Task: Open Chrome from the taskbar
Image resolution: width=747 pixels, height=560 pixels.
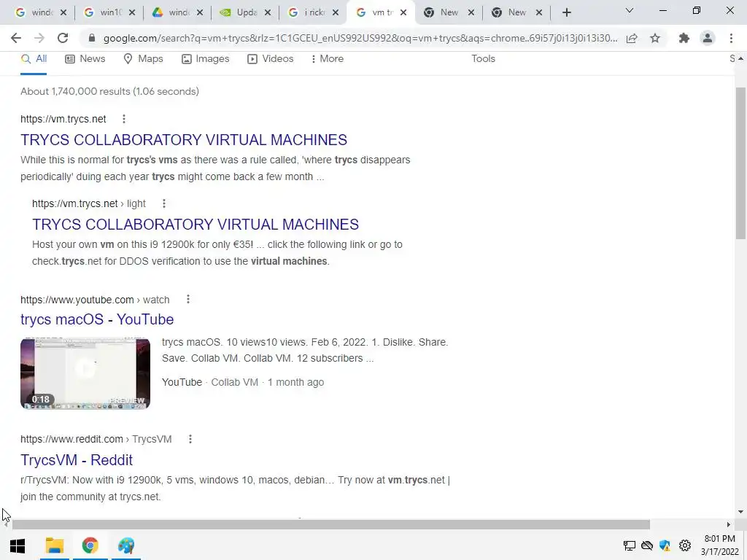Action: pyautogui.click(x=90, y=545)
